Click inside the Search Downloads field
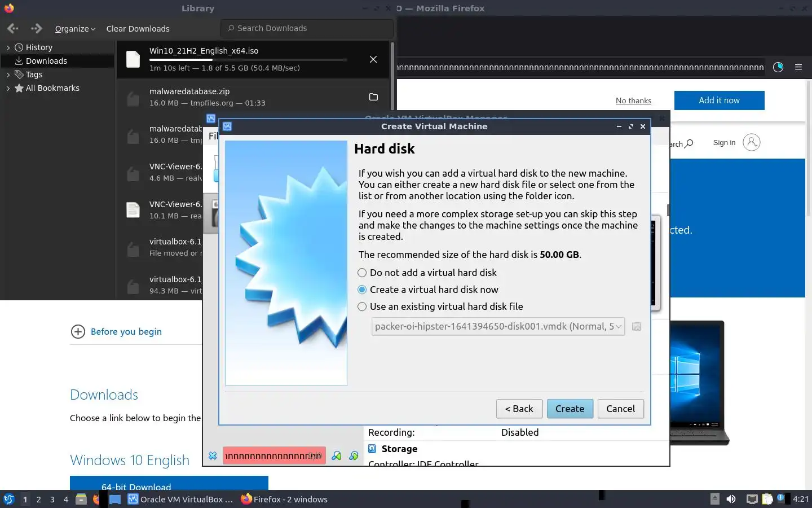This screenshot has width=812, height=508. point(307,28)
